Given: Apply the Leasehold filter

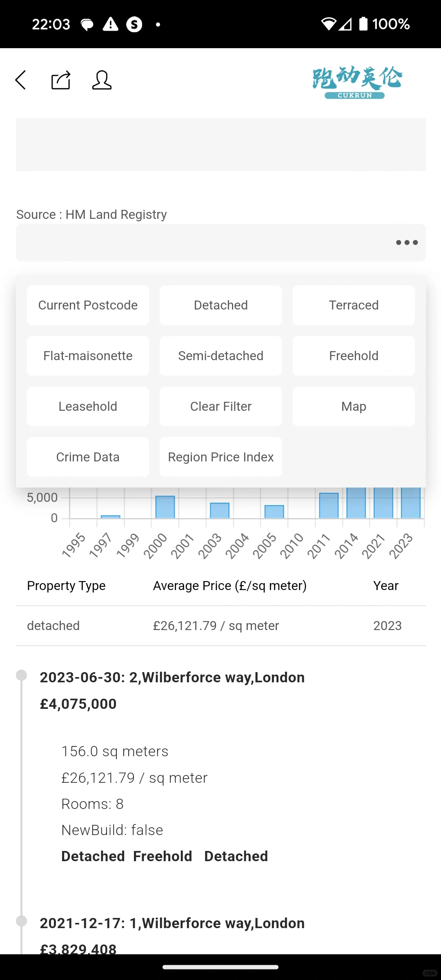Looking at the screenshot, I should tap(88, 407).
